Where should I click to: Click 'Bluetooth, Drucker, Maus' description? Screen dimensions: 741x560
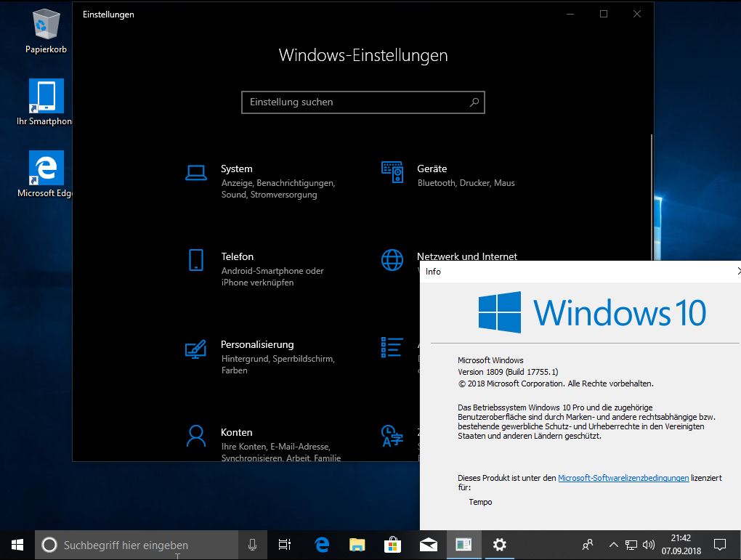[x=466, y=183]
